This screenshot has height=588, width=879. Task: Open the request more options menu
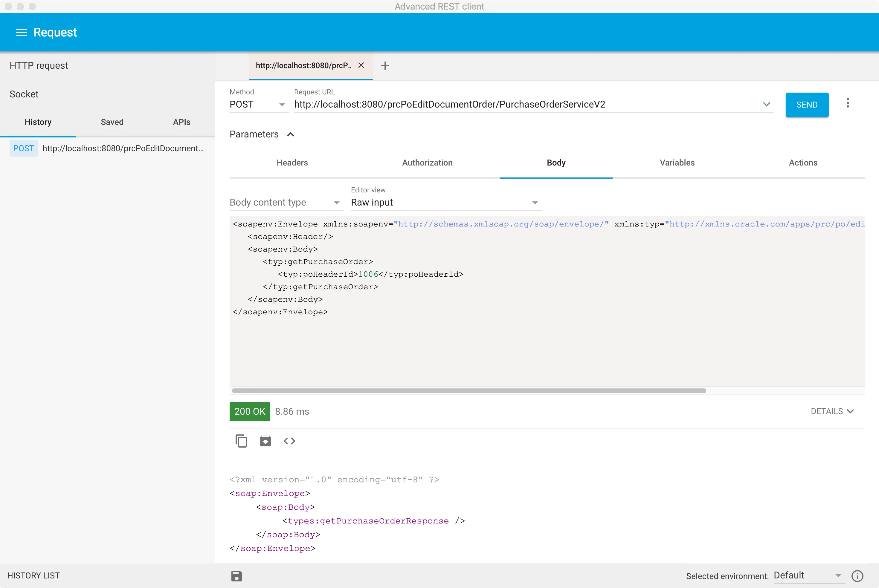(848, 103)
